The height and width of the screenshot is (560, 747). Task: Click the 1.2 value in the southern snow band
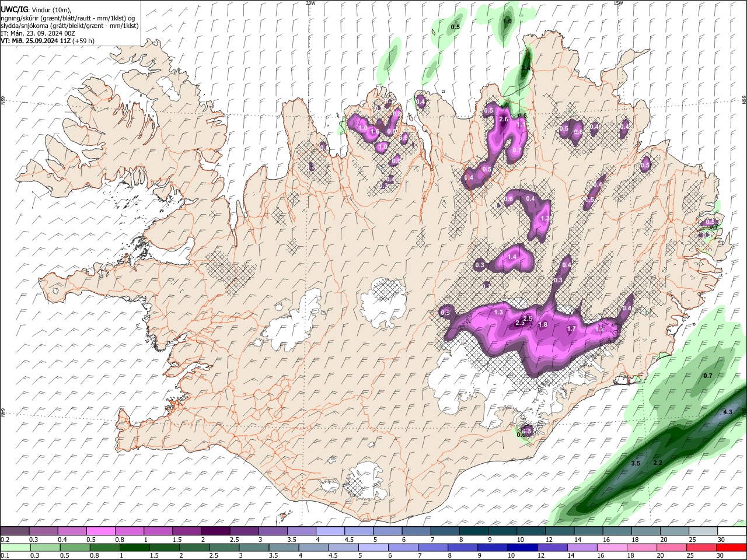(599, 329)
